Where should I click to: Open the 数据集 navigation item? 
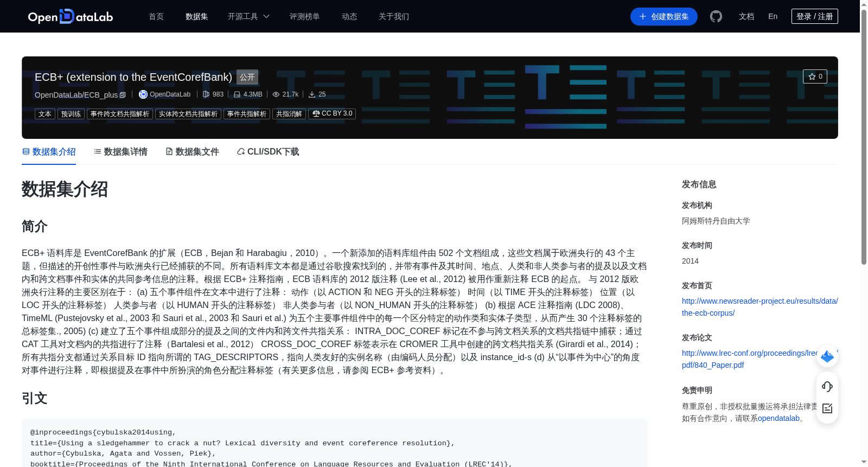coord(197,16)
